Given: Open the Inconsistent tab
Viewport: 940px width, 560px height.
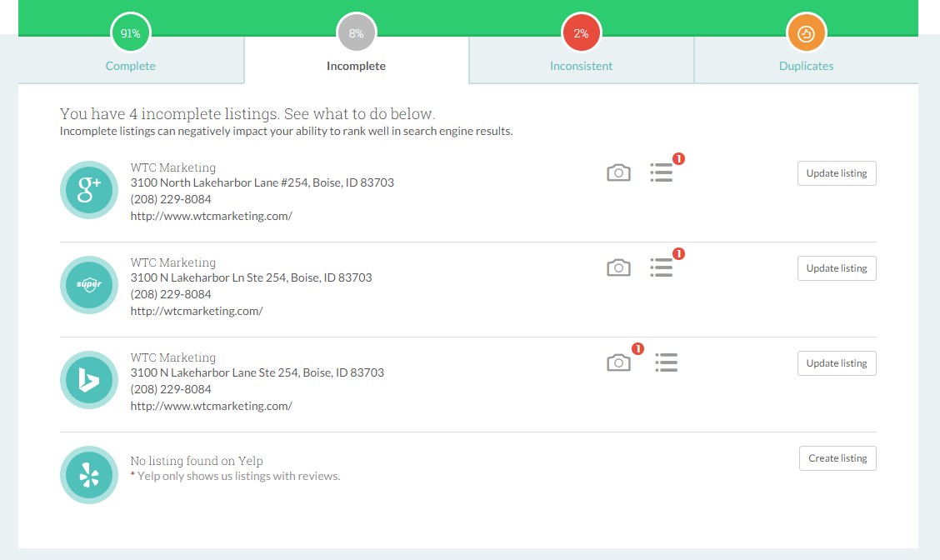Looking at the screenshot, I should point(580,66).
